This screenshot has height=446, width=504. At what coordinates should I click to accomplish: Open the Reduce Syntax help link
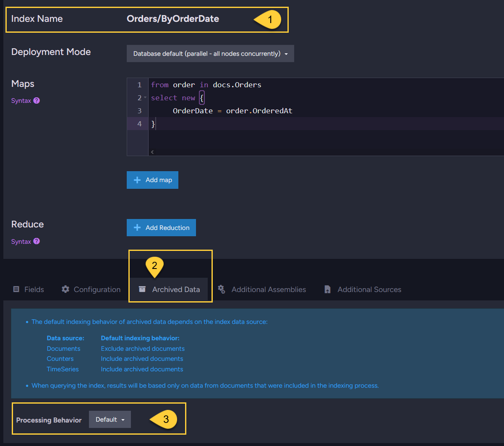[21, 242]
